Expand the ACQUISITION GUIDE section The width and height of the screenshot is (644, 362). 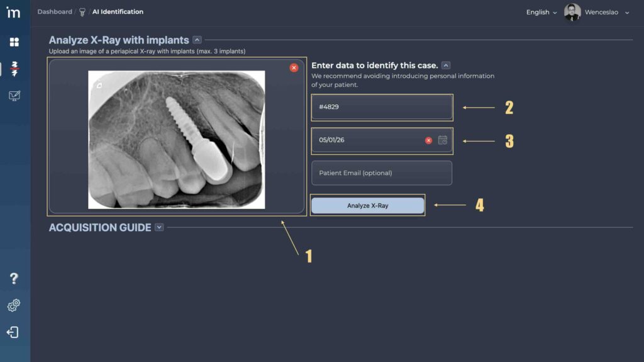pos(159,227)
